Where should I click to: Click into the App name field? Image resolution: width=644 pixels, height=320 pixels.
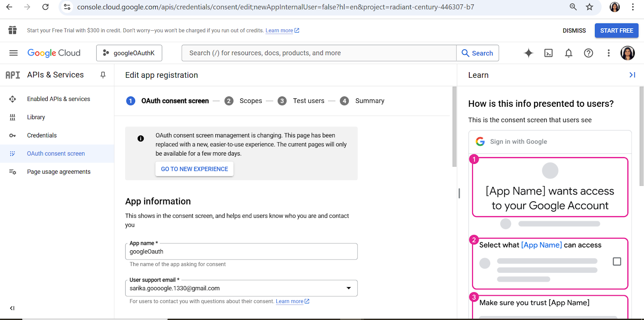click(241, 251)
